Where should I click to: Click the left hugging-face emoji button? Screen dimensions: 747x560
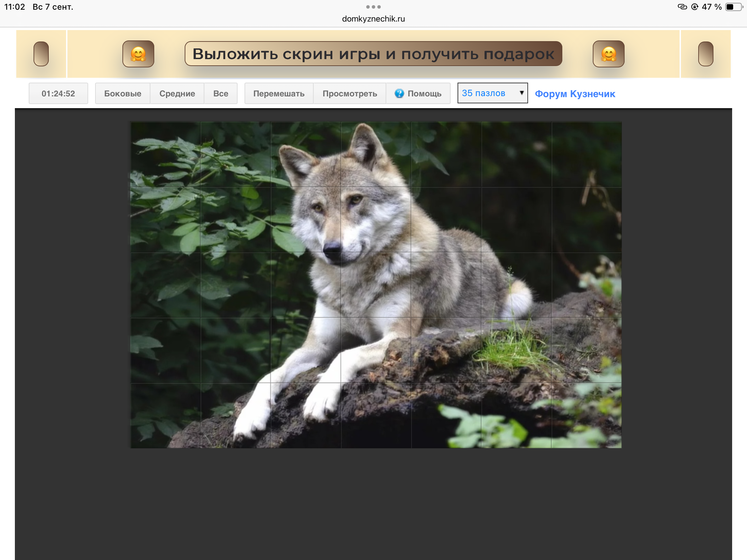tap(138, 54)
